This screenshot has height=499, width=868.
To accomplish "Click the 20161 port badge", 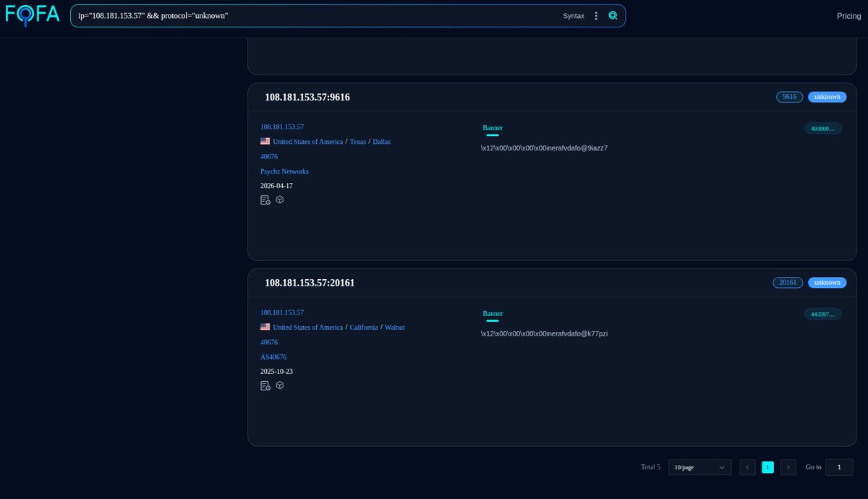I will tap(788, 283).
